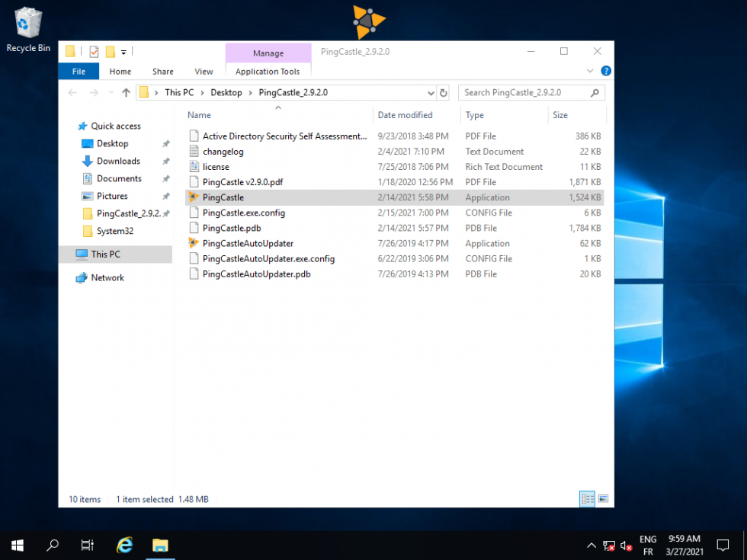Click Desktop in the breadcrumb path
Screen dimensions: 747x560
tap(226, 92)
